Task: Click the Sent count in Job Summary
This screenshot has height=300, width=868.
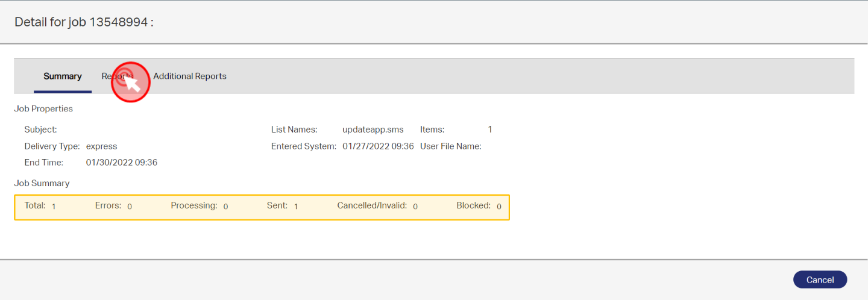Action: (296, 207)
